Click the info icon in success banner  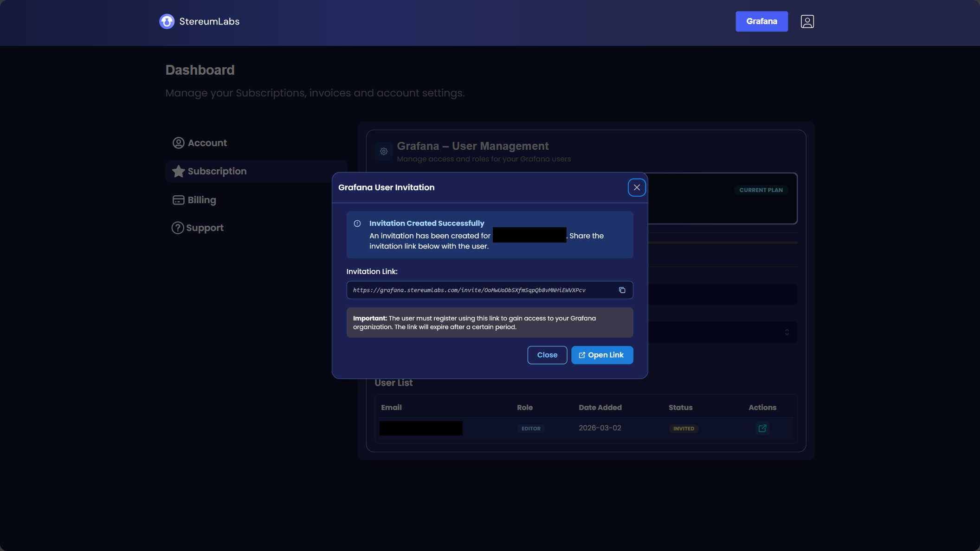[x=357, y=224]
